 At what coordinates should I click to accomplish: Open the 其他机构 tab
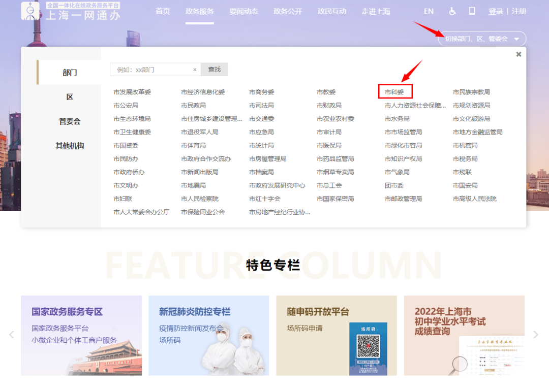(x=70, y=146)
